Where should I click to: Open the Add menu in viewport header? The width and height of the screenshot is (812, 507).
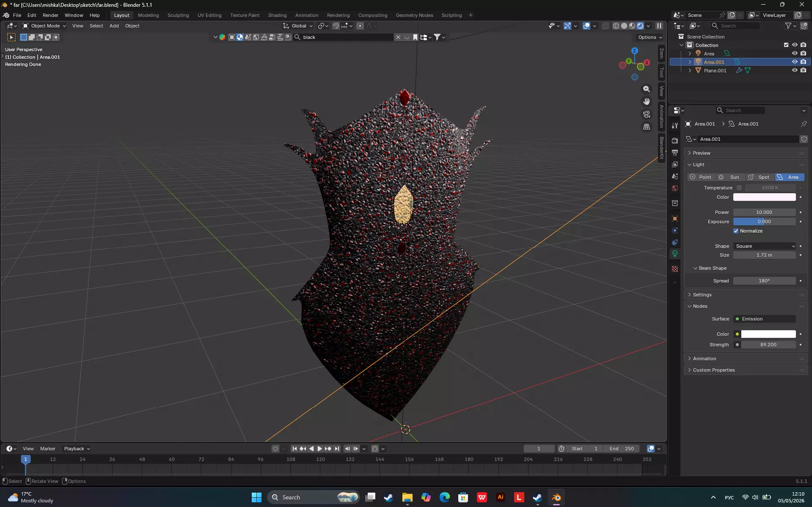pos(114,26)
